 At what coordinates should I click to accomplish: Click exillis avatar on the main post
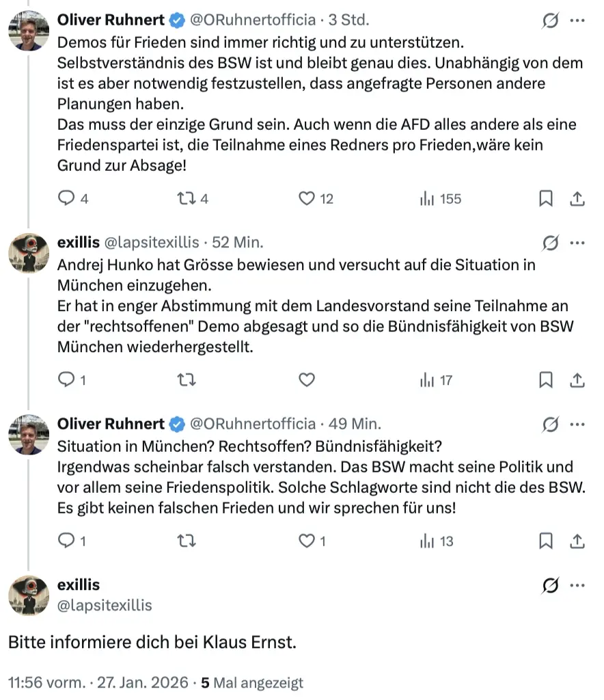pyautogui.click(x=28, y=595)
